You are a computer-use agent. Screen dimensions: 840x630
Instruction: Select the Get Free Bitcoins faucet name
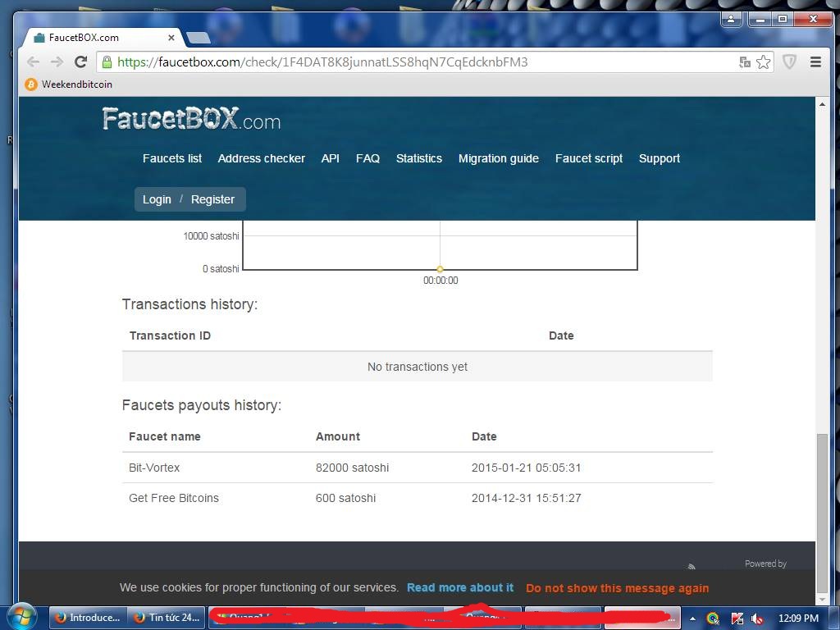[174, 498]
